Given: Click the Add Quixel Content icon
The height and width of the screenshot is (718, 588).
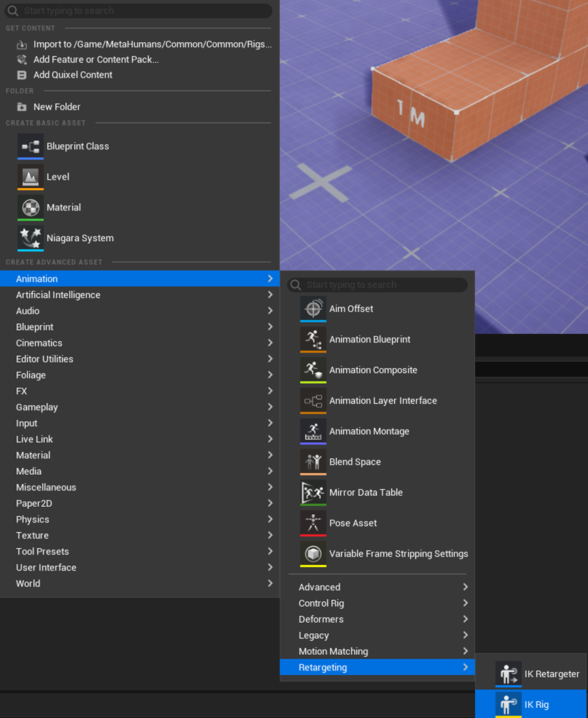Looking at the screenshot, I should click(22, 75).
